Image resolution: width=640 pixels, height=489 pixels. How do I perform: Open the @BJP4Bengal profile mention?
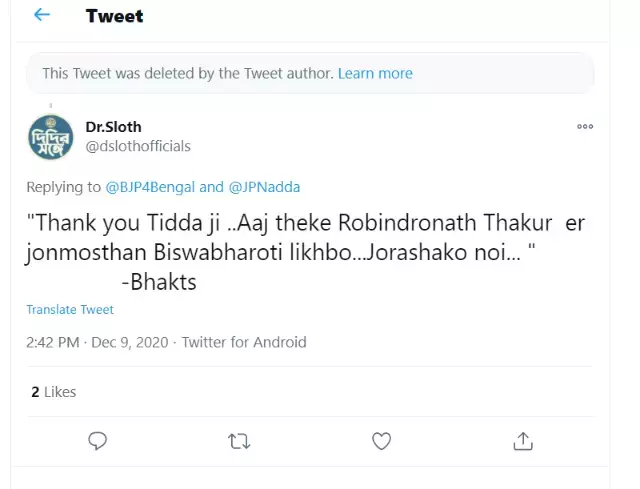click(x=150, y=187)
